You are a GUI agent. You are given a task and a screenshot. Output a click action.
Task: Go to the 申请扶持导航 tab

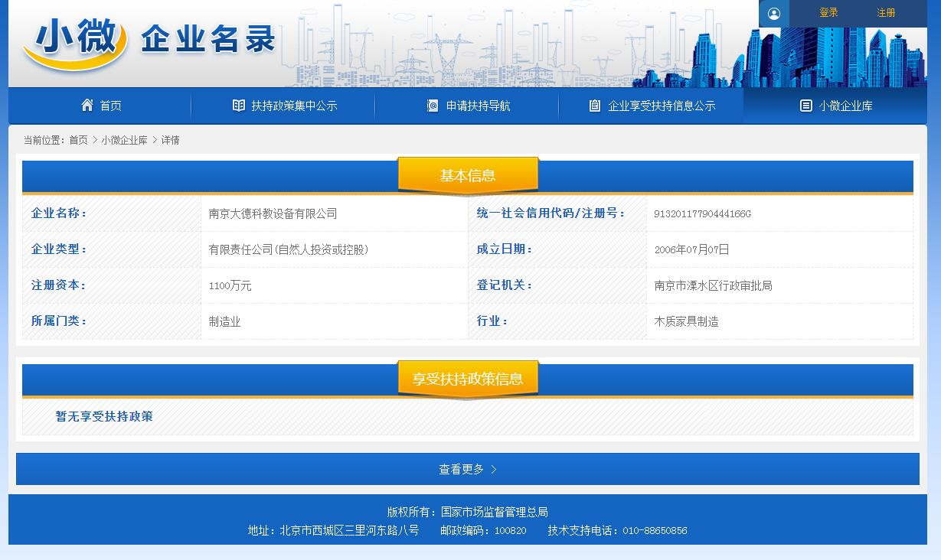click(478, 106)
